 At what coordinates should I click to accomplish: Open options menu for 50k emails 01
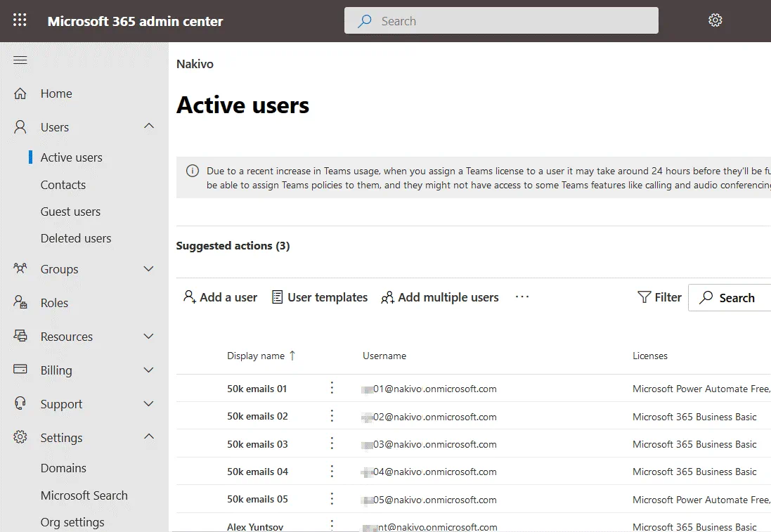pos(332,389)
